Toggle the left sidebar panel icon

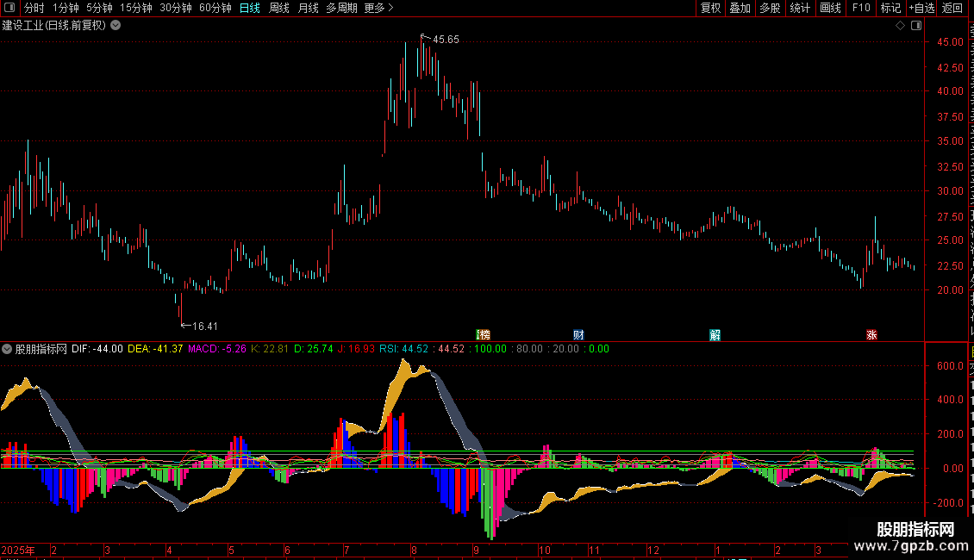click(9, 8)
